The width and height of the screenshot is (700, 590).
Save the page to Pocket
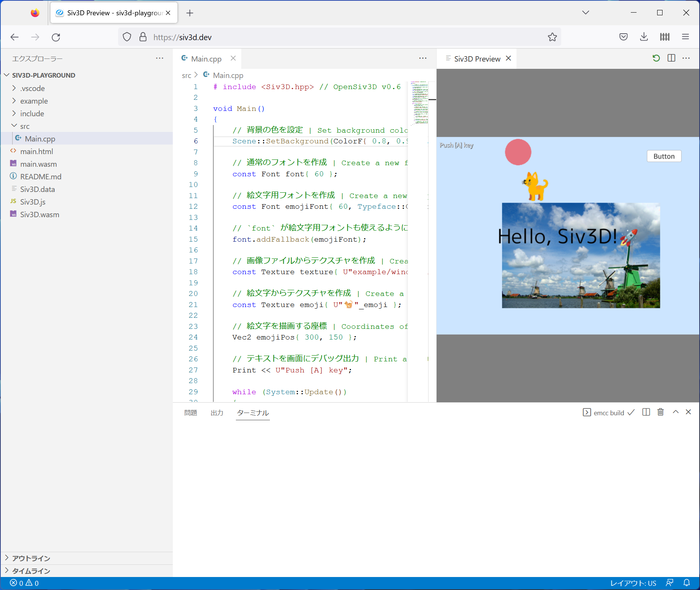coord(623,37)
